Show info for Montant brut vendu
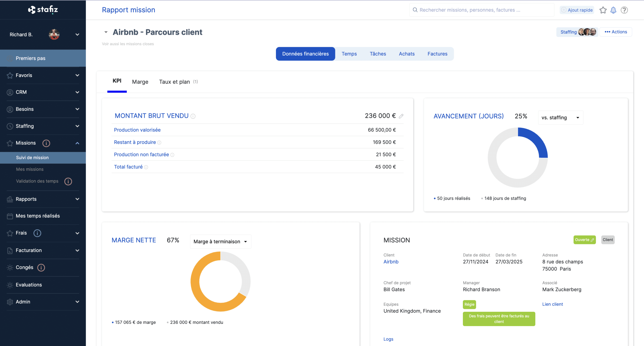Image resolution: width=644 pixels, height=346 pixels. tap(193, 116)
